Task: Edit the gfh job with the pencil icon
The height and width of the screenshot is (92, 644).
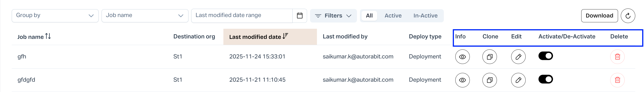Action: point(518,57)
